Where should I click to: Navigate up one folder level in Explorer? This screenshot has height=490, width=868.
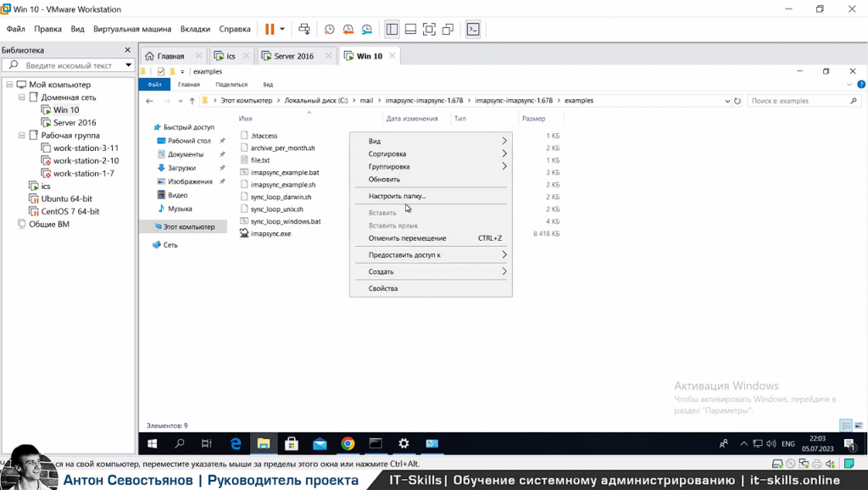[x=192, y=101]
